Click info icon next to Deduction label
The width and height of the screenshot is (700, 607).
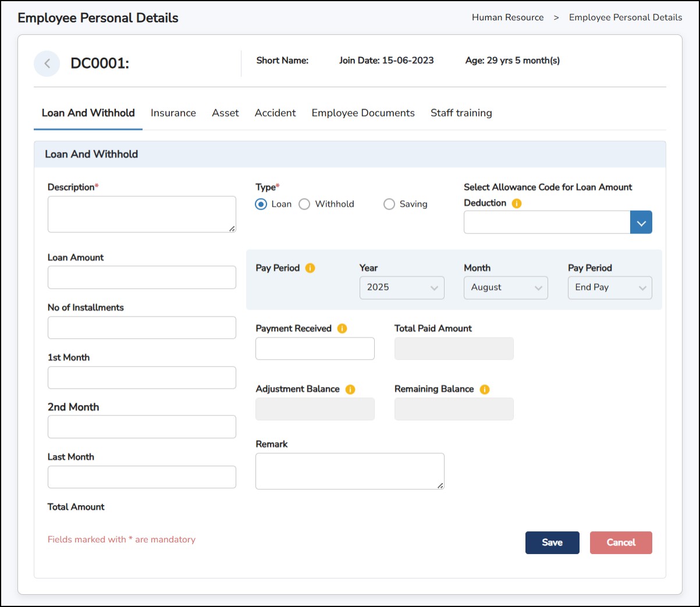coord(517,203)
